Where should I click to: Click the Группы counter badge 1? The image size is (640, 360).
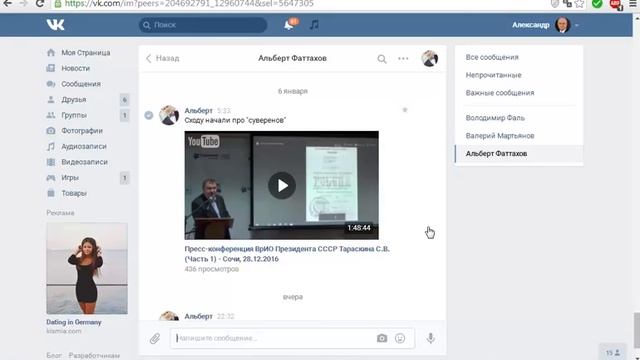(x=124, y=115)
